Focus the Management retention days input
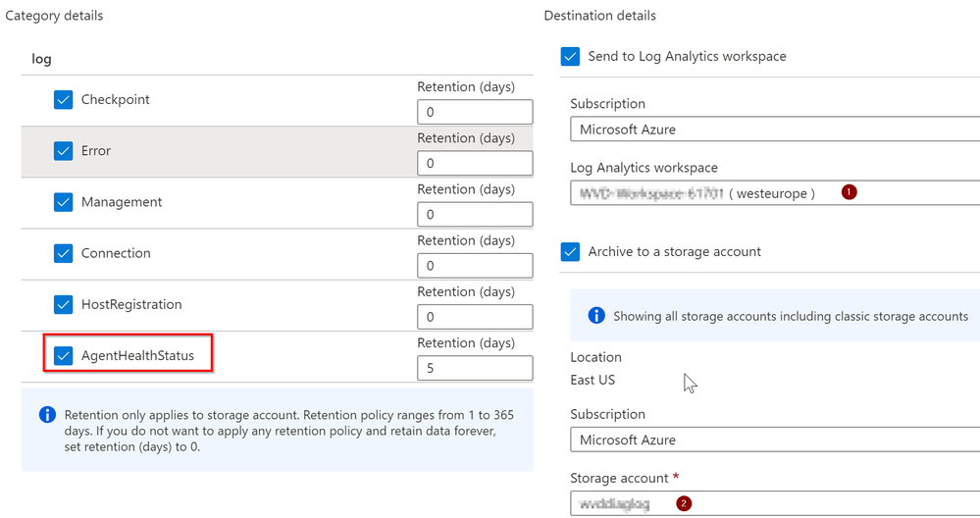Viewport: 980px width, 518px height. 475,214
